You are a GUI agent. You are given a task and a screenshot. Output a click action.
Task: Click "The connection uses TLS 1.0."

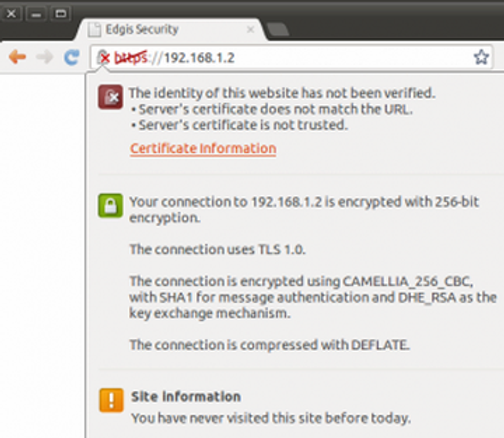tap(217, 249)
